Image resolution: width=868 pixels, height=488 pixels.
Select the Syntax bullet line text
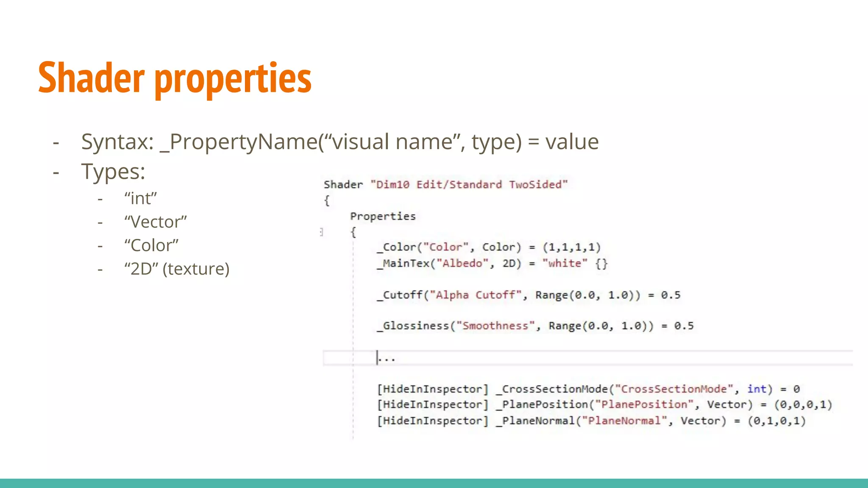tap(340, 142)
